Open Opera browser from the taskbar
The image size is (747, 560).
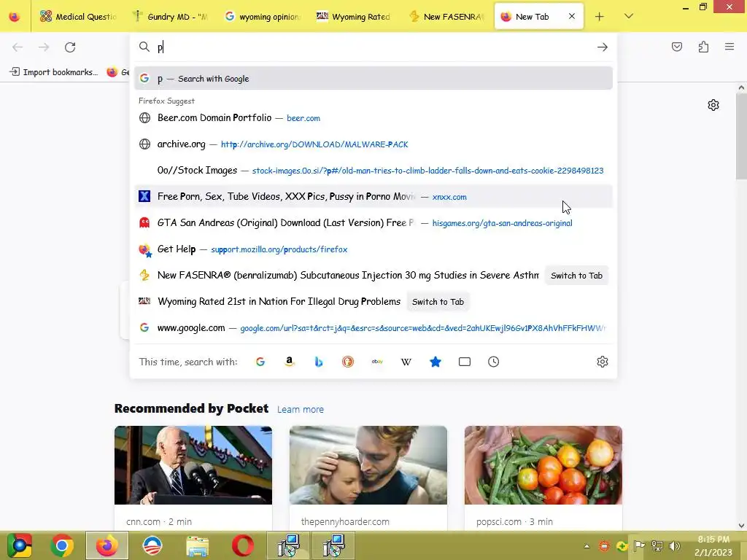pos(242,545)
